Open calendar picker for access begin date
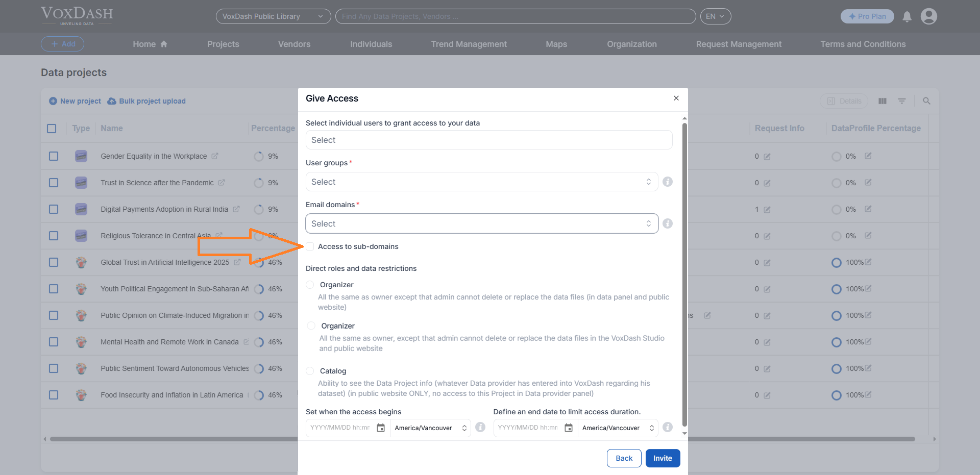 (x=381, y=428)
